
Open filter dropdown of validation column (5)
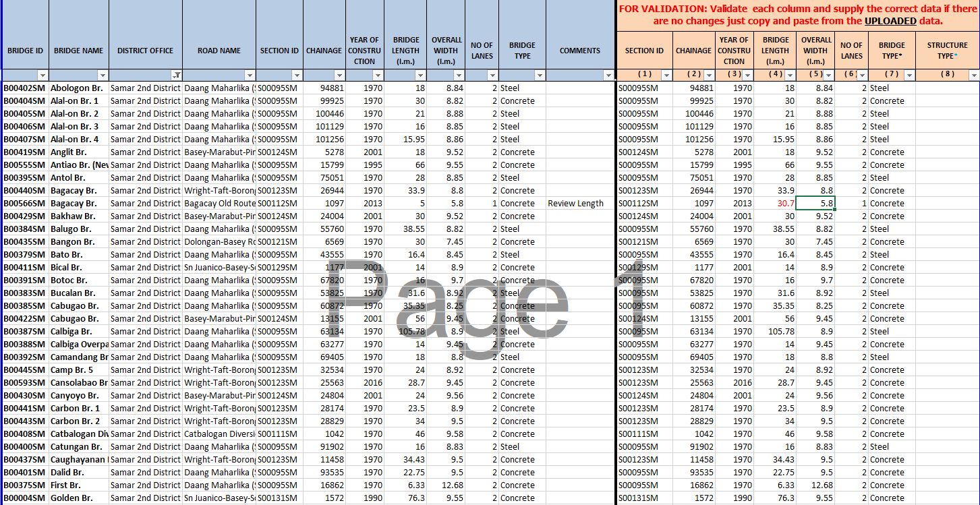pos(829,76)
